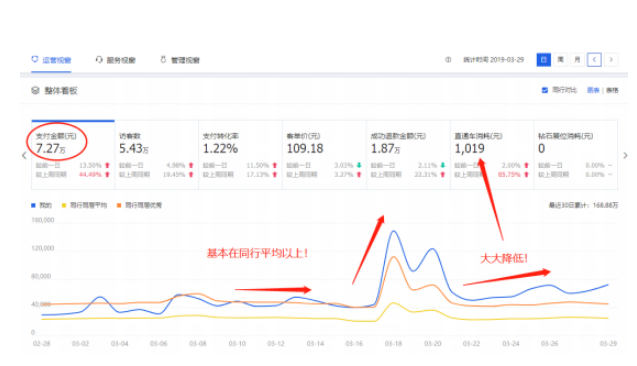Select the 访客数 5.43万 metric card

pos(157,155)
